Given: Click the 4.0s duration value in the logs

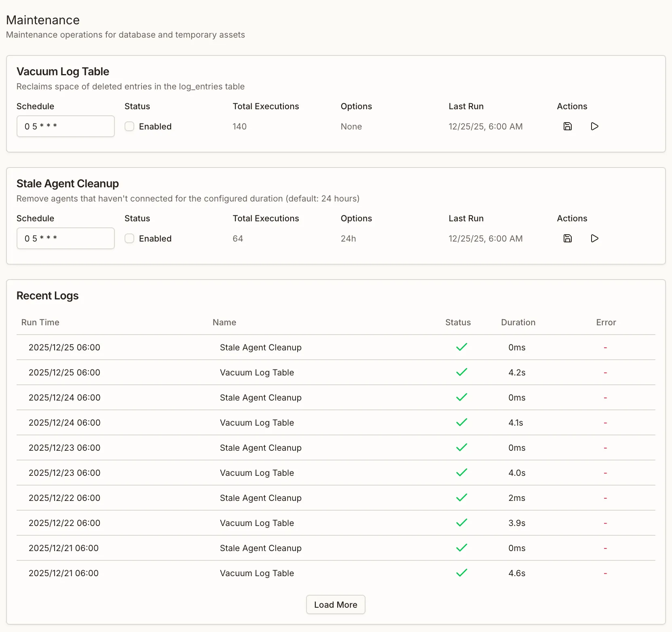Looking at the screenshot, I should (517, 473).
